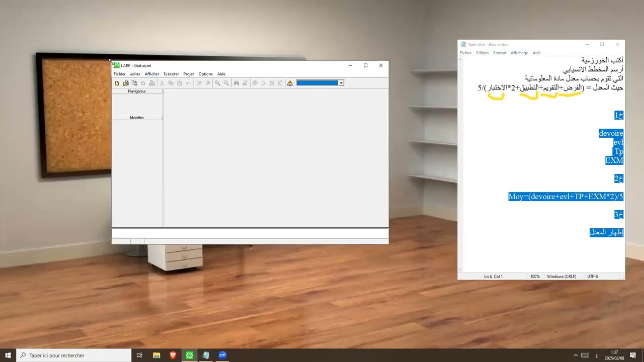Open the blue combo box dropdown in LARP toolbar
Image resolution: width=644 pixels, height=362 pixels.
pyautogui.click(x=341, y=83)
